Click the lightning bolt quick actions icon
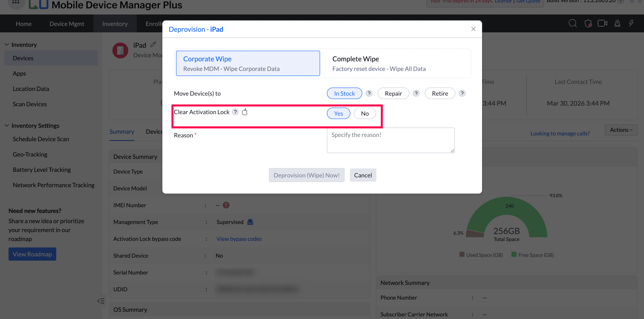The height and width of the screenshot is (319, 644). (x=631, y=23)
